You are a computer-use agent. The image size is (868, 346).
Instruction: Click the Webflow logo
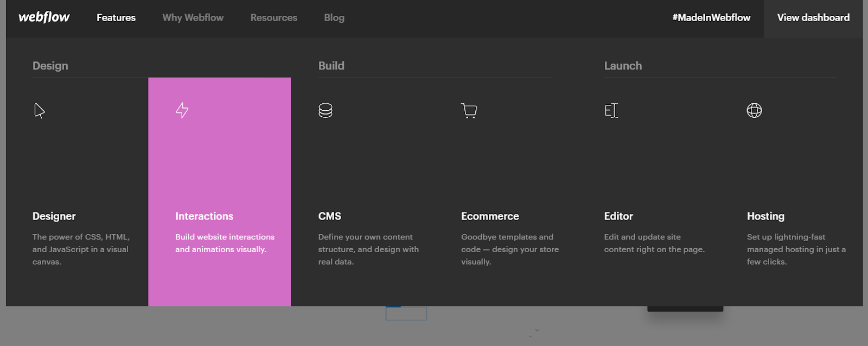click(44, 17)
